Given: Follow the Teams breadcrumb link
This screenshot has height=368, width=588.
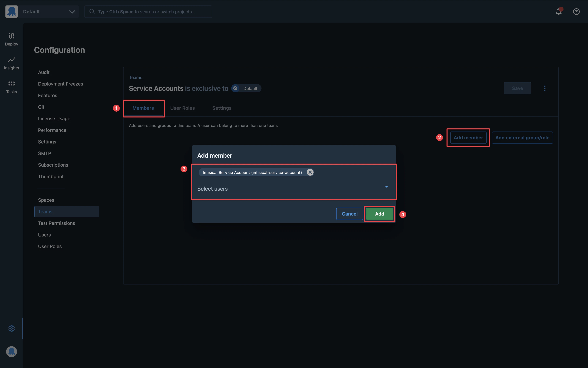Looking at the screenshot, I should [136, 77].
